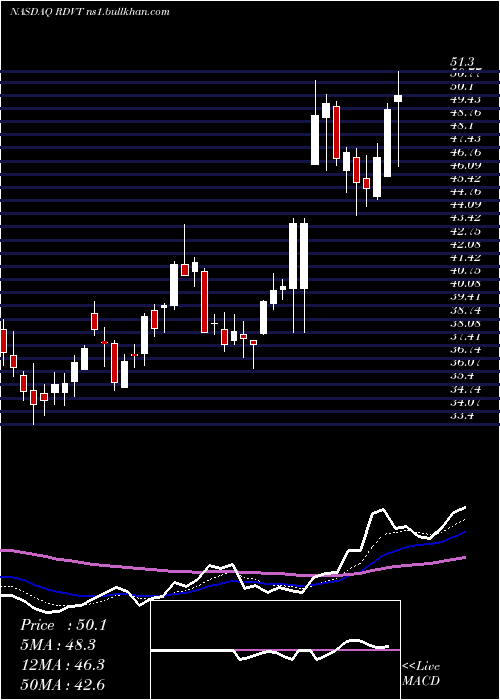The height and width of the screenshot is (700, 500).
Task: Click the <<Live MACD label
Action: point(421,673)
